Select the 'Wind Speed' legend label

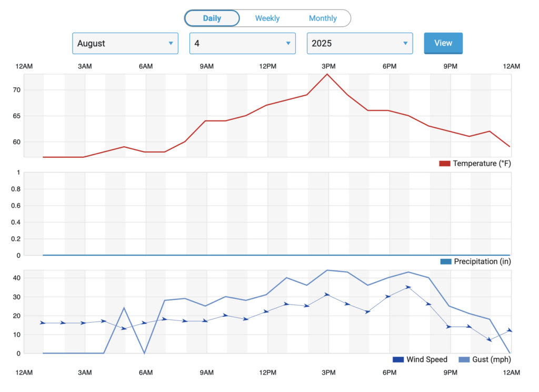[x=427, y=359]
